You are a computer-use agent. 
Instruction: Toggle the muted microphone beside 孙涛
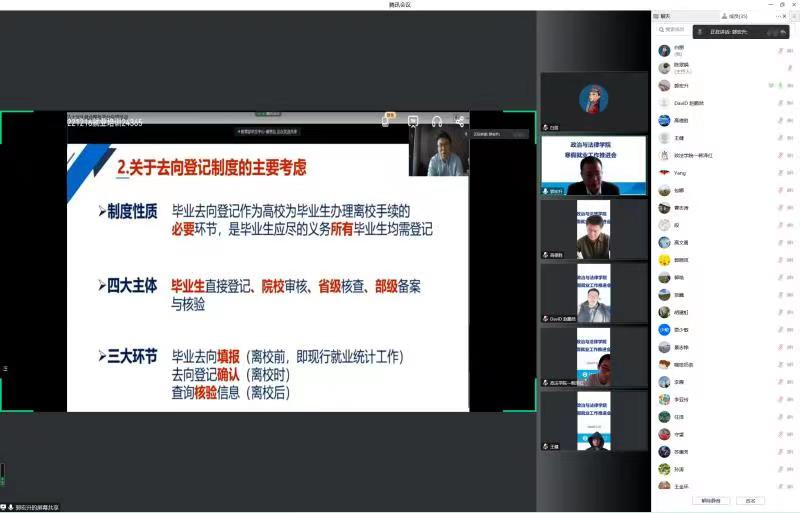pos(781,469)
